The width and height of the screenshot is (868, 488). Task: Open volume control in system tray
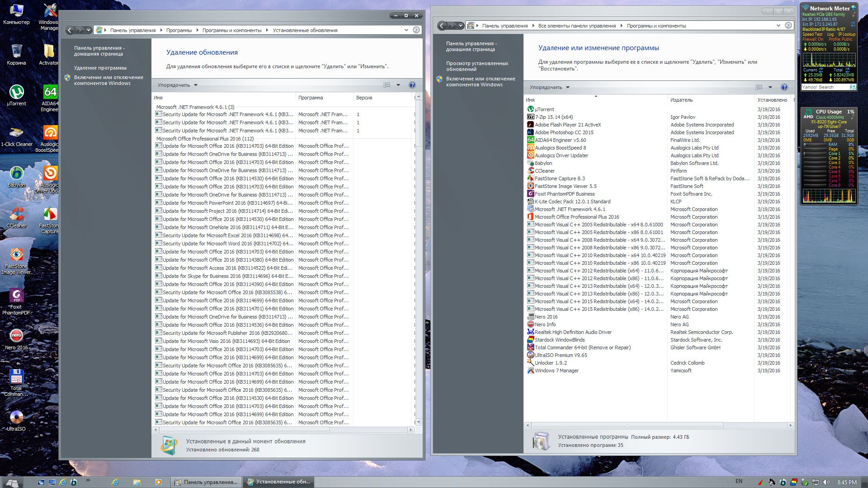(827, 482)
